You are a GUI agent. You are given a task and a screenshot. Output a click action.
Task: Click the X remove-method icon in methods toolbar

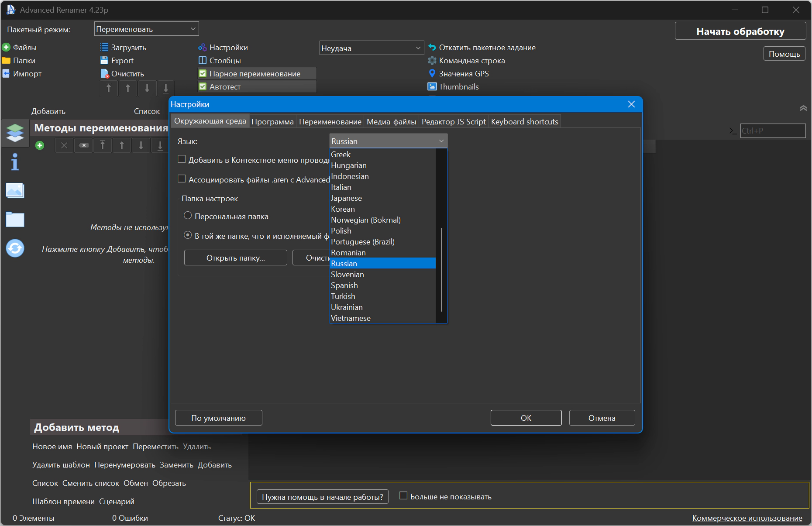(64, 145)
